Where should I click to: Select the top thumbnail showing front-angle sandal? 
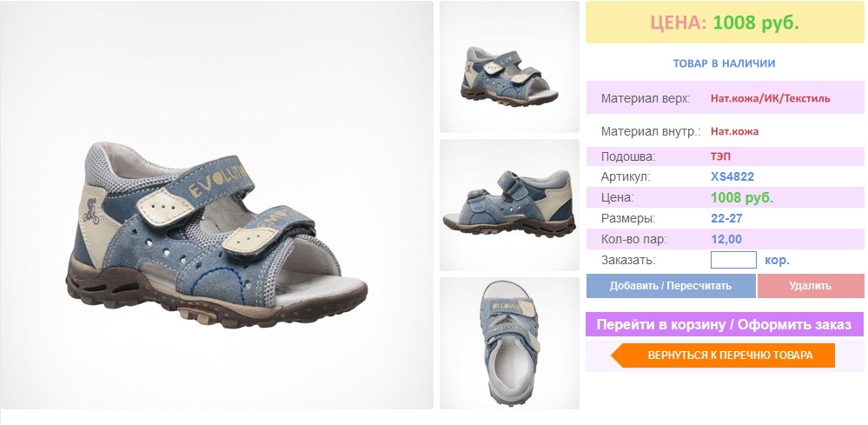coord(509,67)
